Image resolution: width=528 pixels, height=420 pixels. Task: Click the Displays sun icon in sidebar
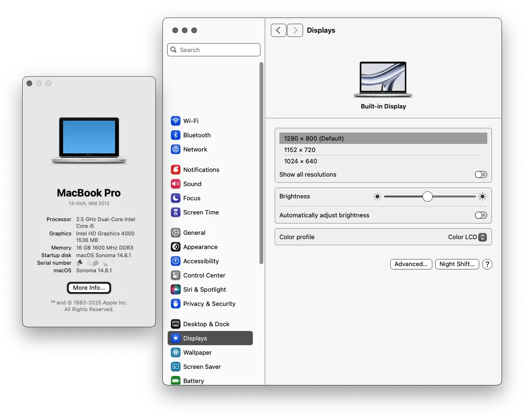[175, 338]
